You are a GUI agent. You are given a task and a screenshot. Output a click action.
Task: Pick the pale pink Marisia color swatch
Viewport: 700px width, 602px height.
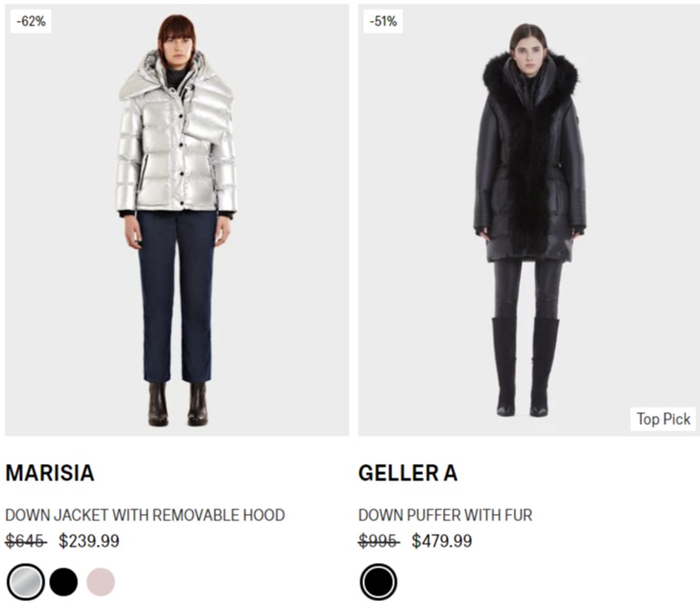pos(101,582)
